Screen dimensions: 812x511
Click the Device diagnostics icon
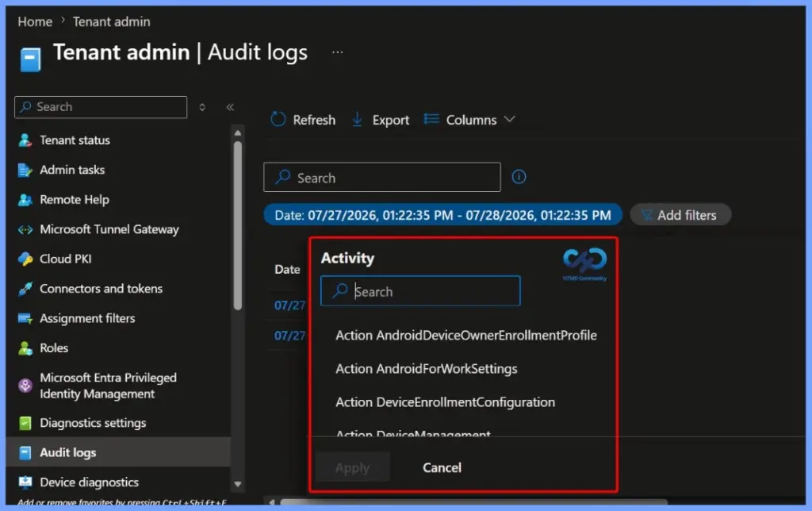point(25,482)
